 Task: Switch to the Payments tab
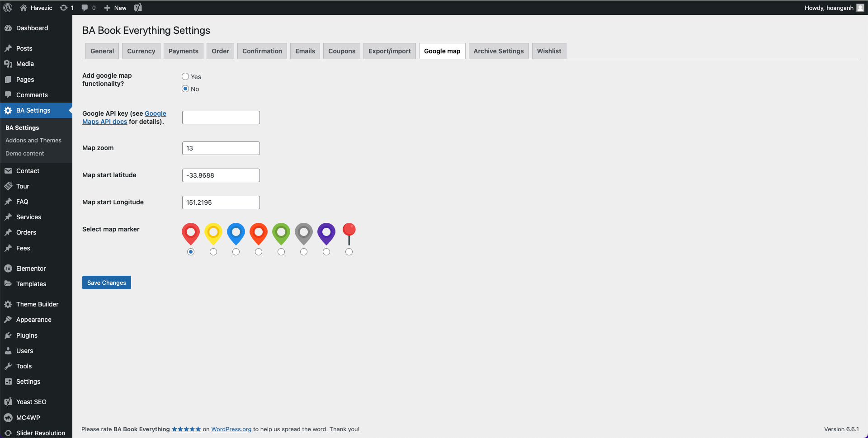[x=184, y=51]
